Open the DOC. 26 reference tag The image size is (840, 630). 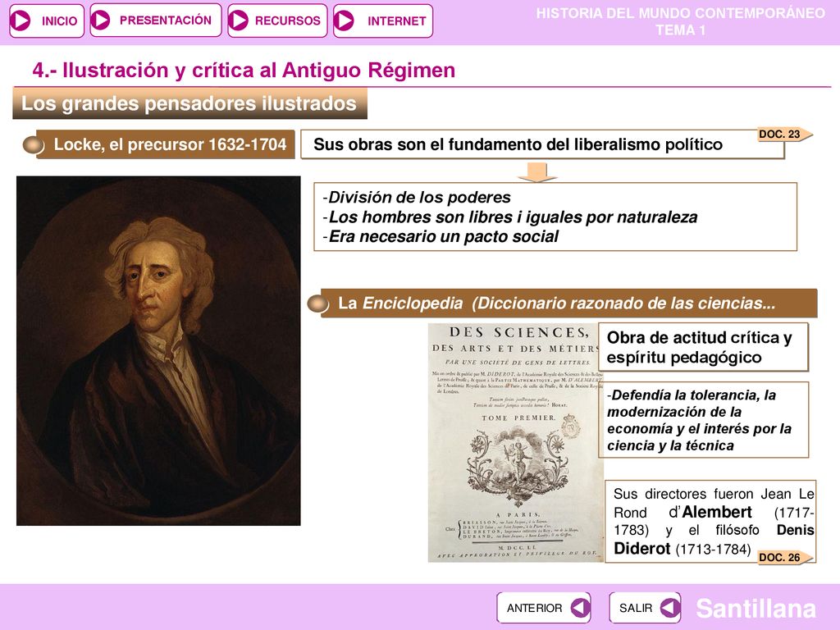[x=785, y=557]
